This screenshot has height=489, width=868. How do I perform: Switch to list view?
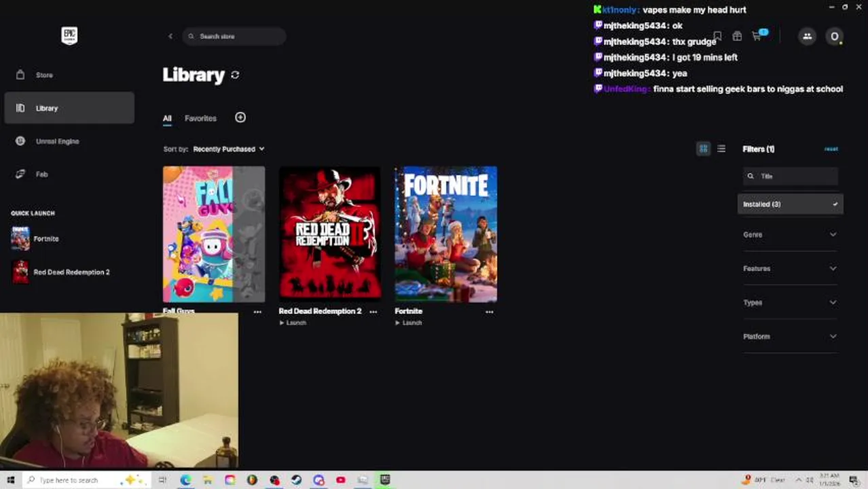click(721, 149)
